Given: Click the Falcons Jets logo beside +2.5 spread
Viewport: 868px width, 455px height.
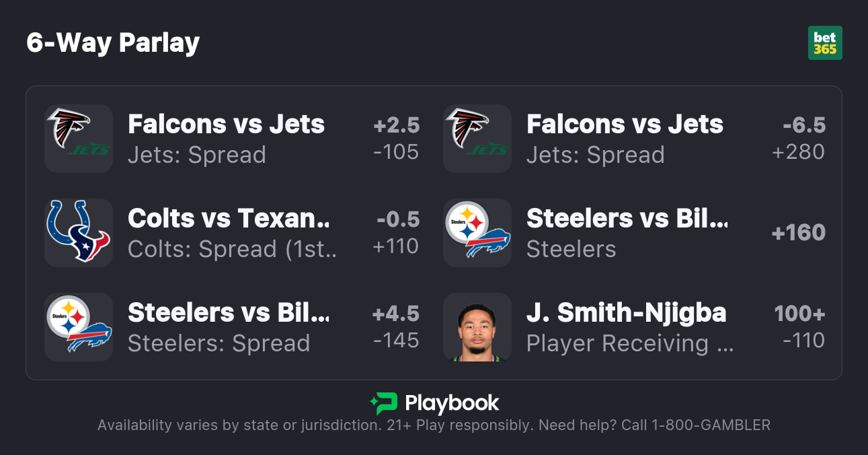Looking at the screenshot, I should point(79,139).
